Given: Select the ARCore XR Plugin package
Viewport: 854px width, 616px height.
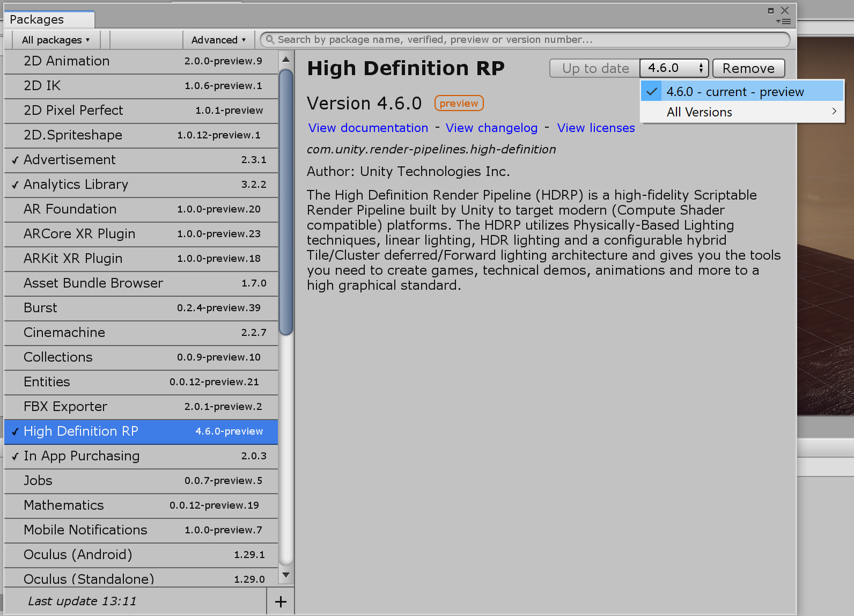Looking at the screenshot, I should [141, 234].
